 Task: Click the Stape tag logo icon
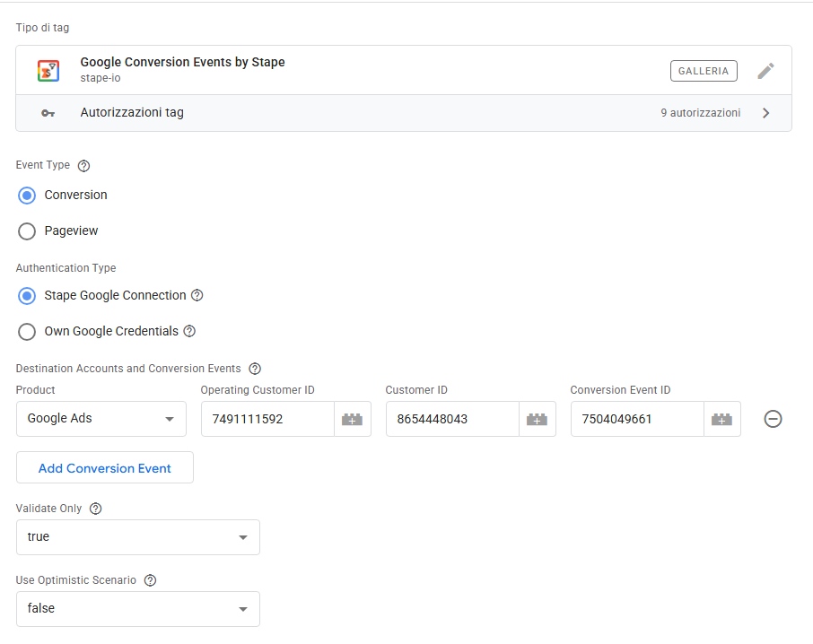coord(48,71)
